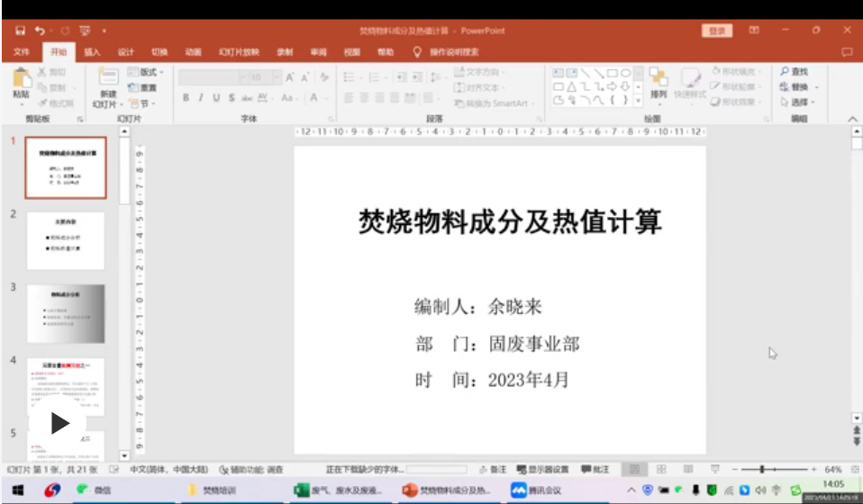Toggle Underline formatting
The height and width of the screenshot is (504, 863).
pos(216,98)
